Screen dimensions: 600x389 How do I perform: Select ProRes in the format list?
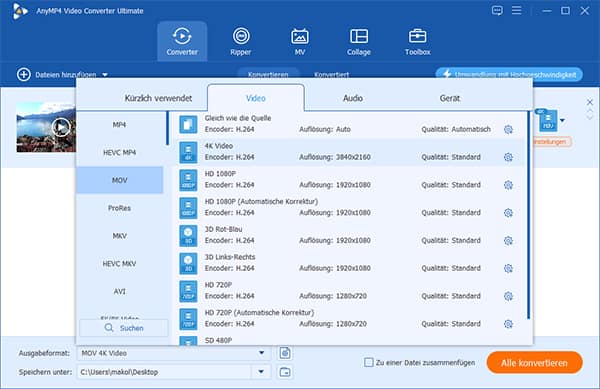pyautogui.click(x=119, y=208)
